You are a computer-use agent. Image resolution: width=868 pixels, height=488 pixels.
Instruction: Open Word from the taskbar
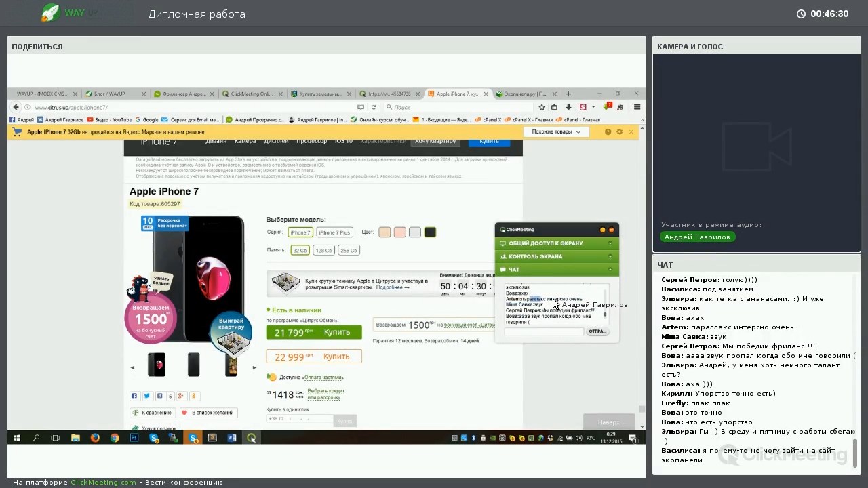[x=232, y=438]
